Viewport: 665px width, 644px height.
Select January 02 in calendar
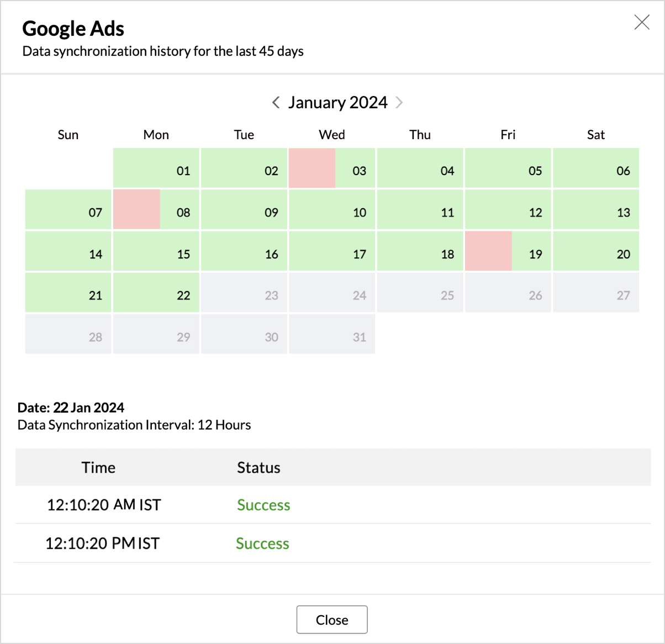[x=244, y=168]
